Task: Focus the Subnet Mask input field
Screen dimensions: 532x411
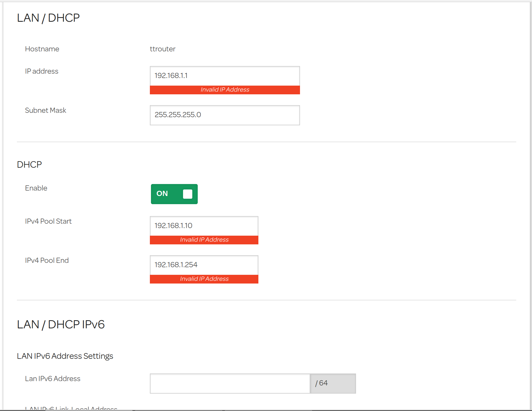Action: [225, 115]
